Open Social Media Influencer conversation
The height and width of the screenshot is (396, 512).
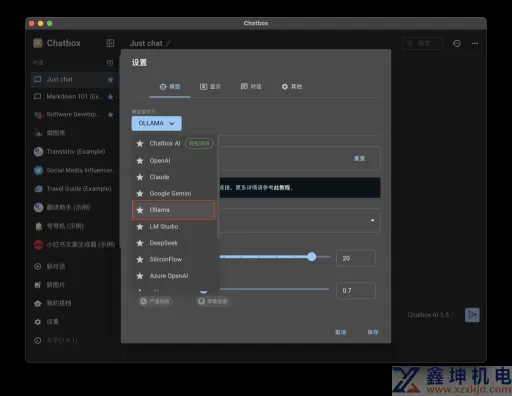[74, 170]
